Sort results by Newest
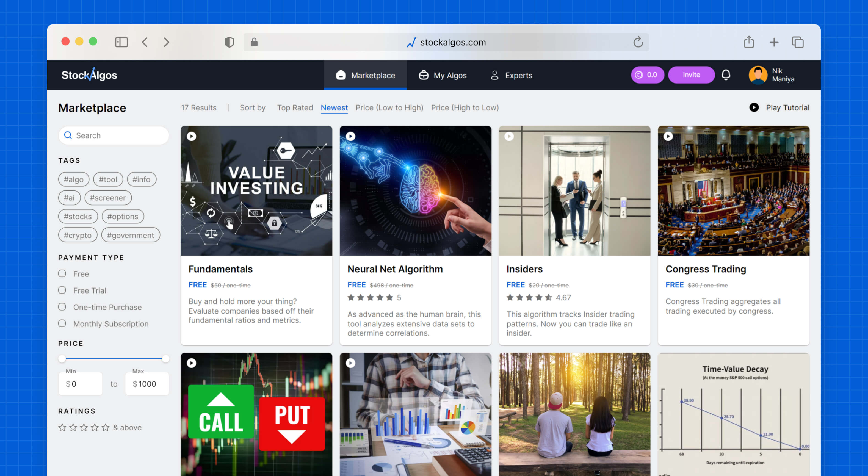The width and height of the screenshot is (868, 476). (334, 108)
